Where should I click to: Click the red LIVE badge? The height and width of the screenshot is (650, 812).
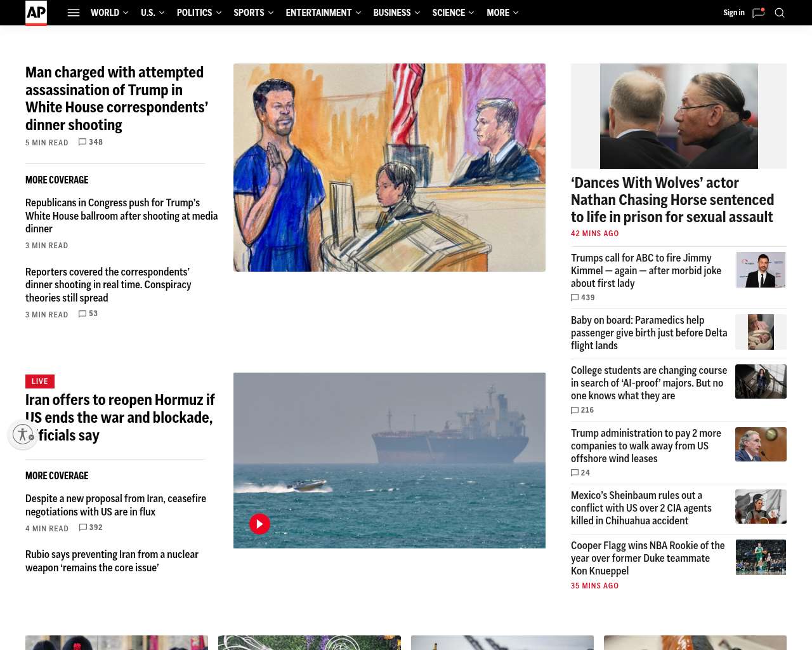coord(40,381)
